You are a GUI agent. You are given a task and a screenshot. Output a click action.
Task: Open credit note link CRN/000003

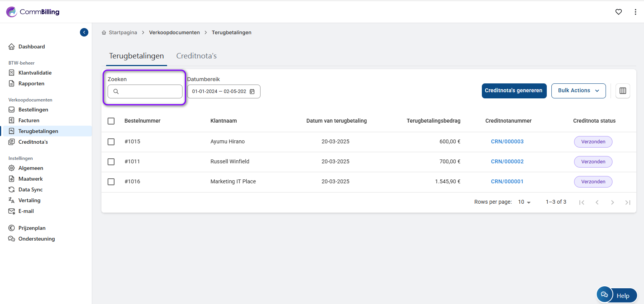[x=507, y=142]
